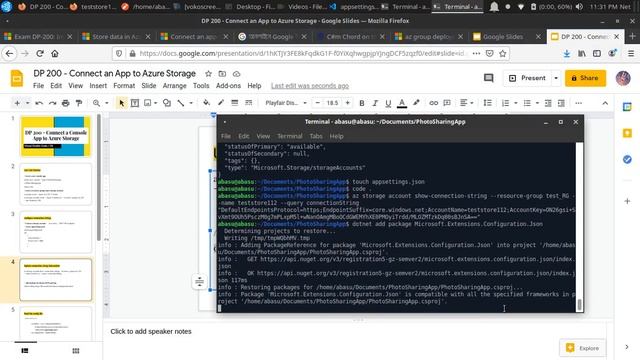
Task: Toggle Bold formatting
Action: (362, 103)
